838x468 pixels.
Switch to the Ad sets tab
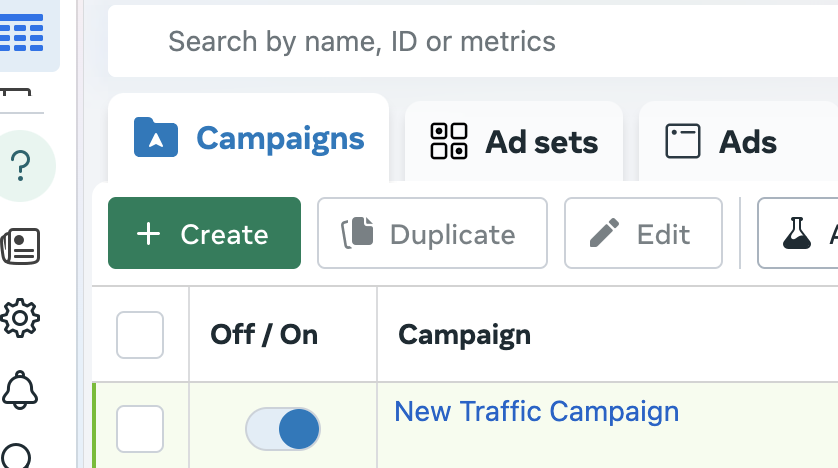point(514,142)
